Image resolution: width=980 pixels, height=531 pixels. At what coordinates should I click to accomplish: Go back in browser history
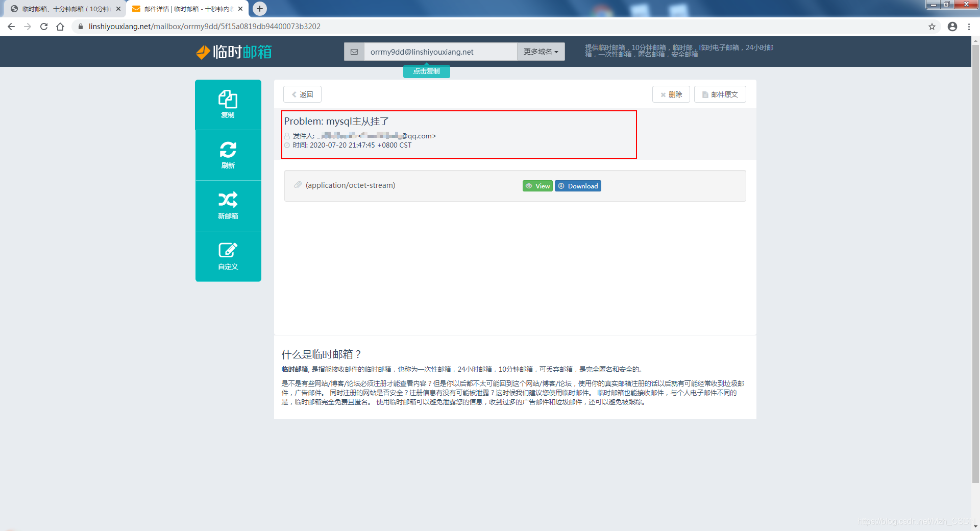pos(11,27)
